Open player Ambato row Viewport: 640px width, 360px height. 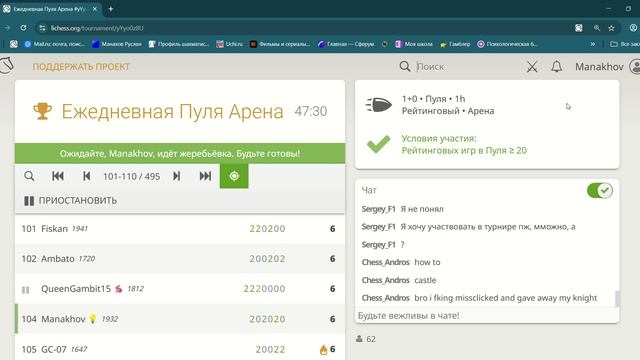180,259
